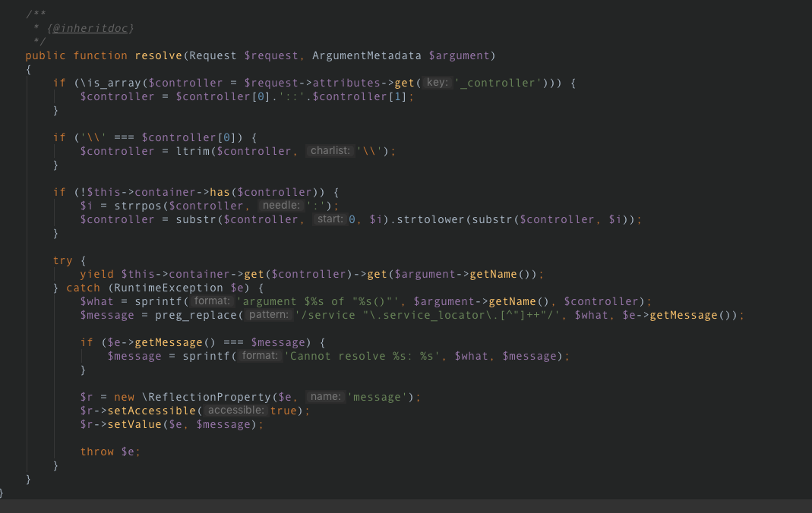Click the 'Request' type hint

coord(213,56)
